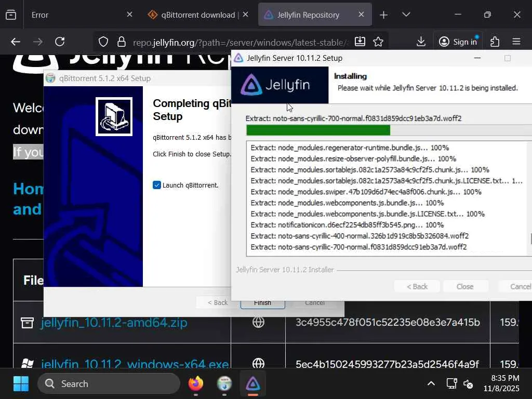Click the Jellyfin installer progress bar
The image size is (532, 399).
click(389, 130)
